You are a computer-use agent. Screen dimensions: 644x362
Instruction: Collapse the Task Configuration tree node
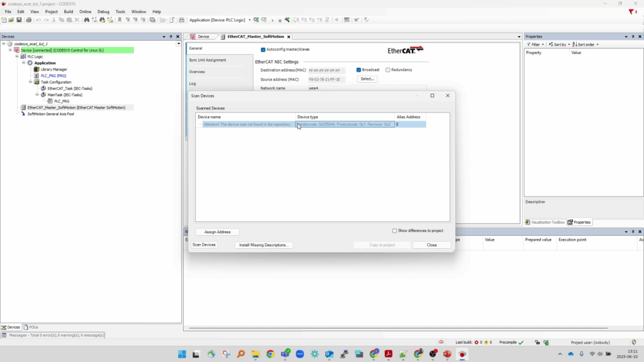[30, 82]
